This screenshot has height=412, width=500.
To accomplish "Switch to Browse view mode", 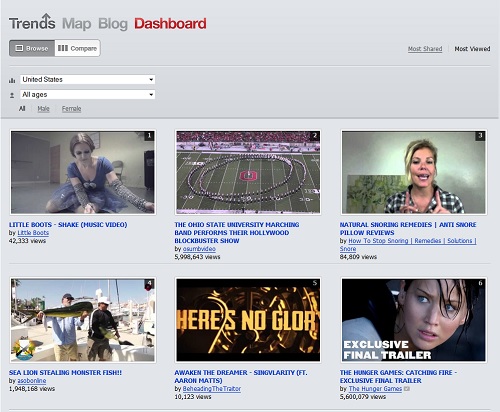I will pyautogui.click(x=32, y=48).
